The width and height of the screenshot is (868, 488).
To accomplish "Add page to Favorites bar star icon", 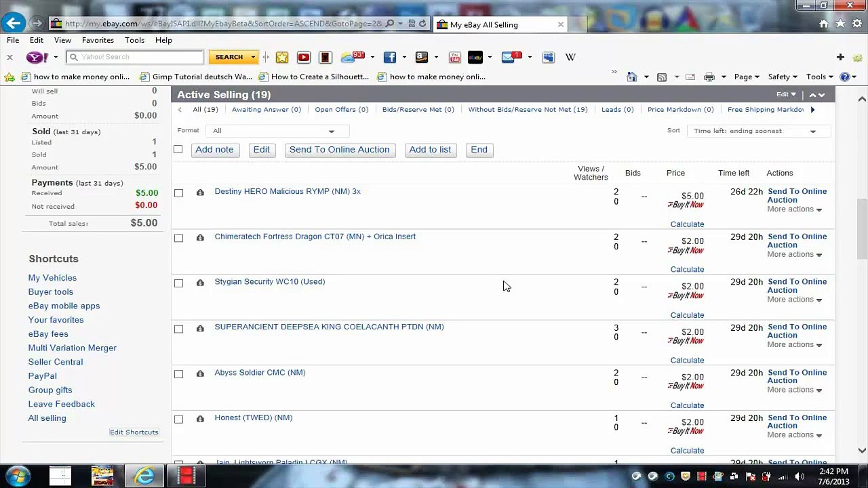I will point(9,77).
